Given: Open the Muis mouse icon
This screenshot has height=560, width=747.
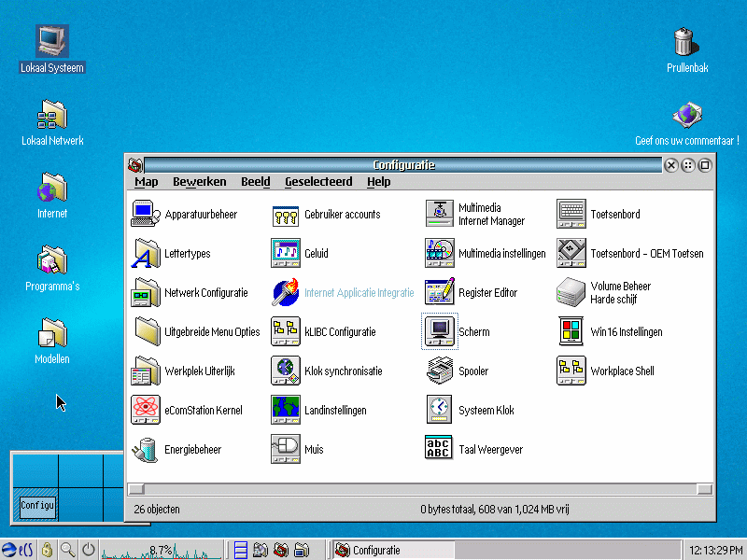Looking at the screenshot, I should 286,449.
